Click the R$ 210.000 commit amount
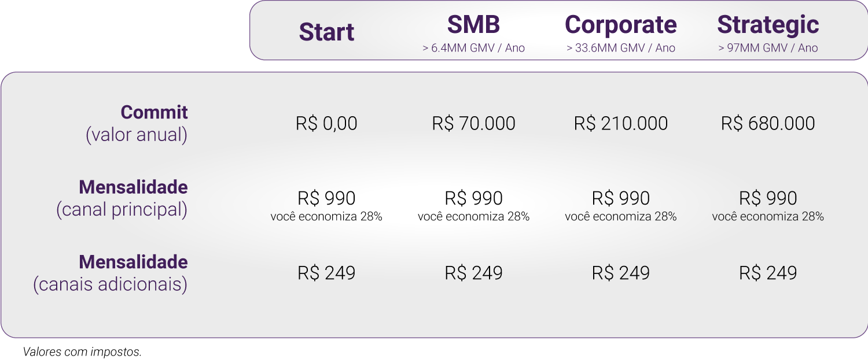 coord(620,124)
